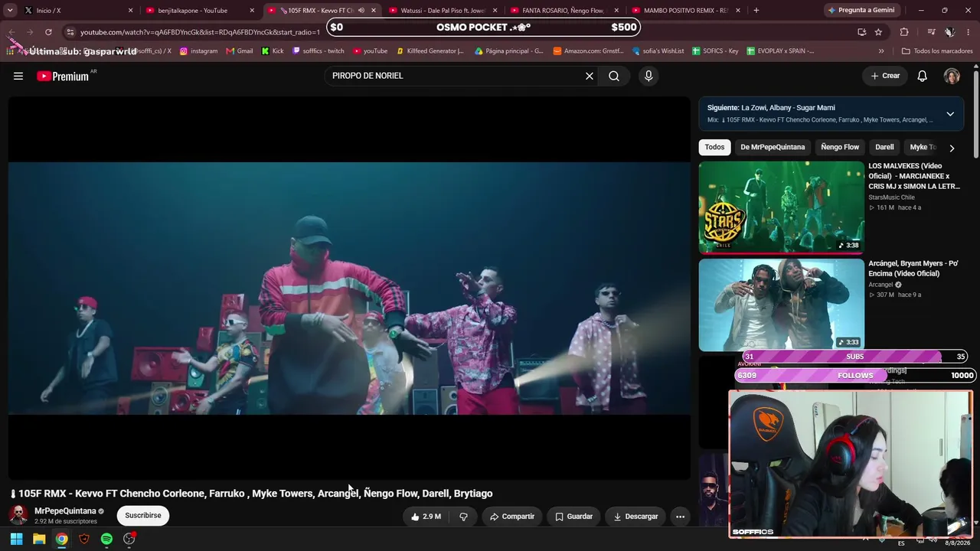Open Brave browser from the taskbar
Screen dimensions: 980x551
[84, 539]
